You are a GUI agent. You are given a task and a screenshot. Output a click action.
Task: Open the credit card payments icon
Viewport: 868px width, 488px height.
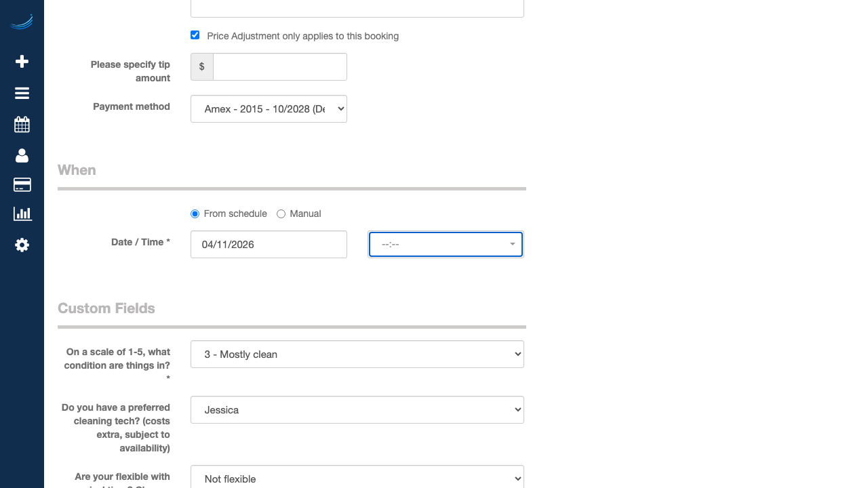point(22,185)
